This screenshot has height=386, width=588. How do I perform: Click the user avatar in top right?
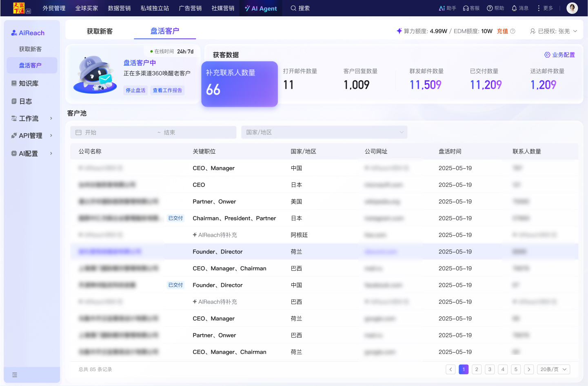coord(572,8)
